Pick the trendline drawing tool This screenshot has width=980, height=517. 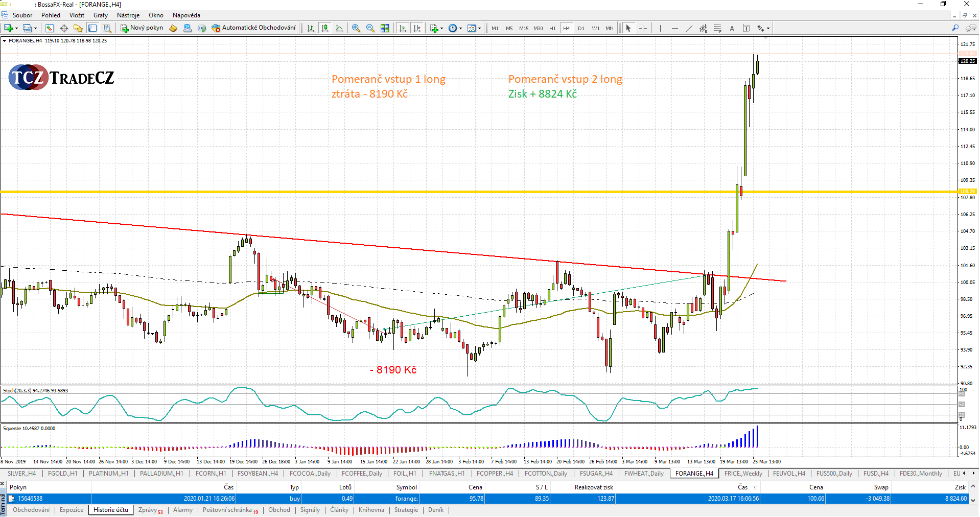point(689,28)
